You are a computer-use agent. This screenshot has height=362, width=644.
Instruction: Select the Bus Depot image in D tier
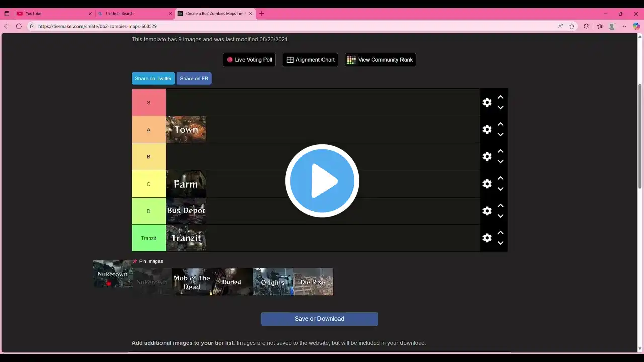186,211
